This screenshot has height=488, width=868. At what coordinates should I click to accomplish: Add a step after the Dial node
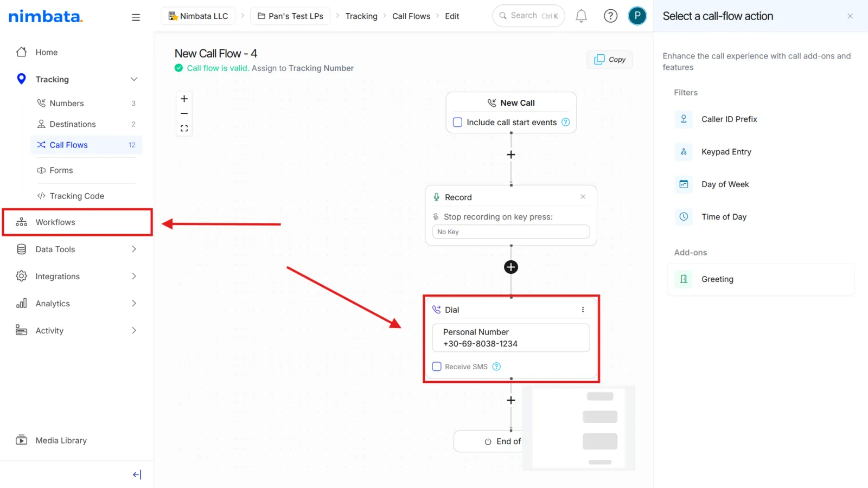511,400
